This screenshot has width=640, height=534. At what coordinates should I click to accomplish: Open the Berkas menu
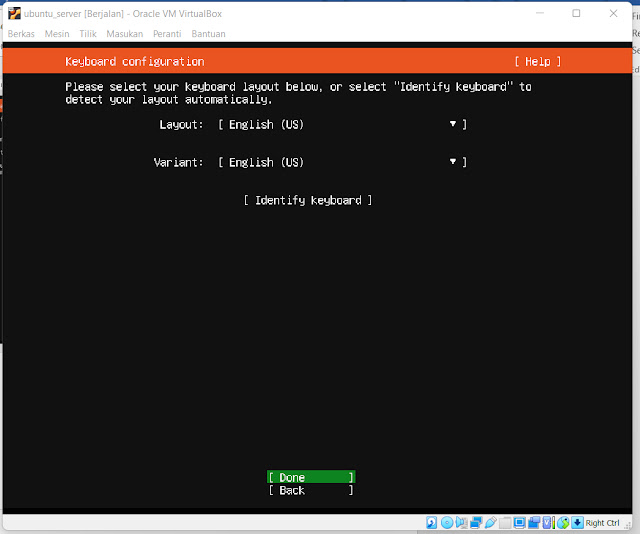pyautogui.click(x=21, y=34)
